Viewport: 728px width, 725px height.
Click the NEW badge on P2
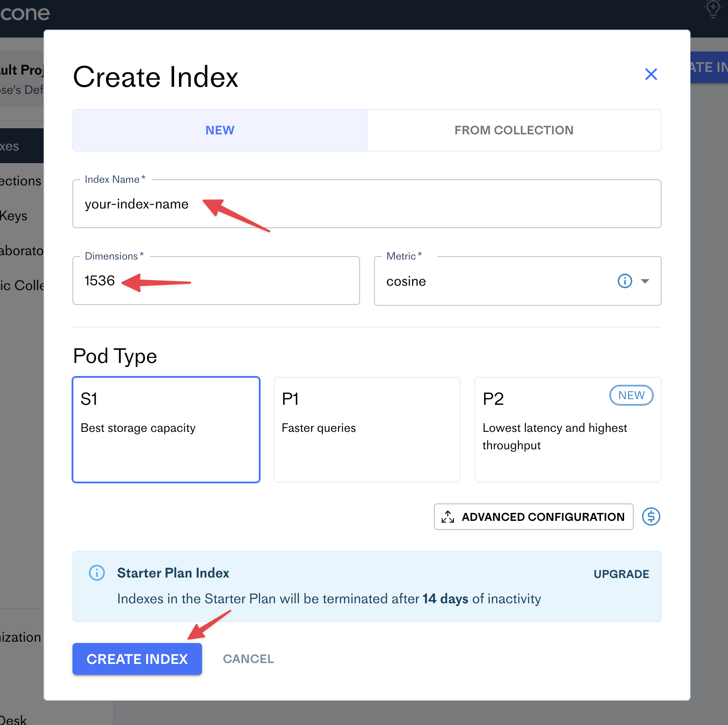(x=631, y=395)
